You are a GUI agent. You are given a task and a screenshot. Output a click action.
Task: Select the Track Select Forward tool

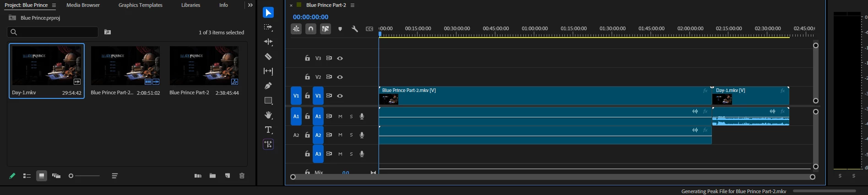[268, 27]
